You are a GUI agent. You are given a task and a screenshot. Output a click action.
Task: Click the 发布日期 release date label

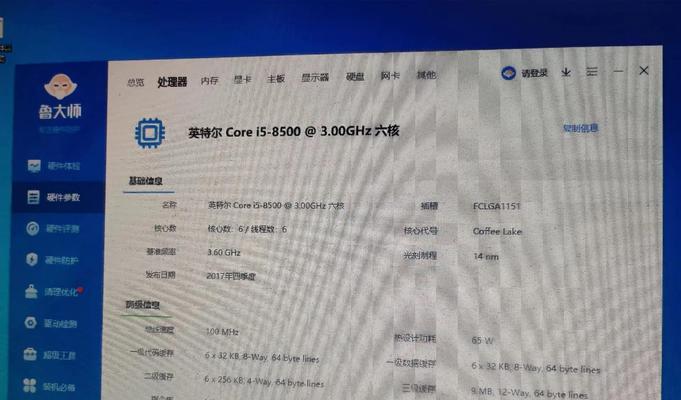pyautogui.click(x=160, y=275)
